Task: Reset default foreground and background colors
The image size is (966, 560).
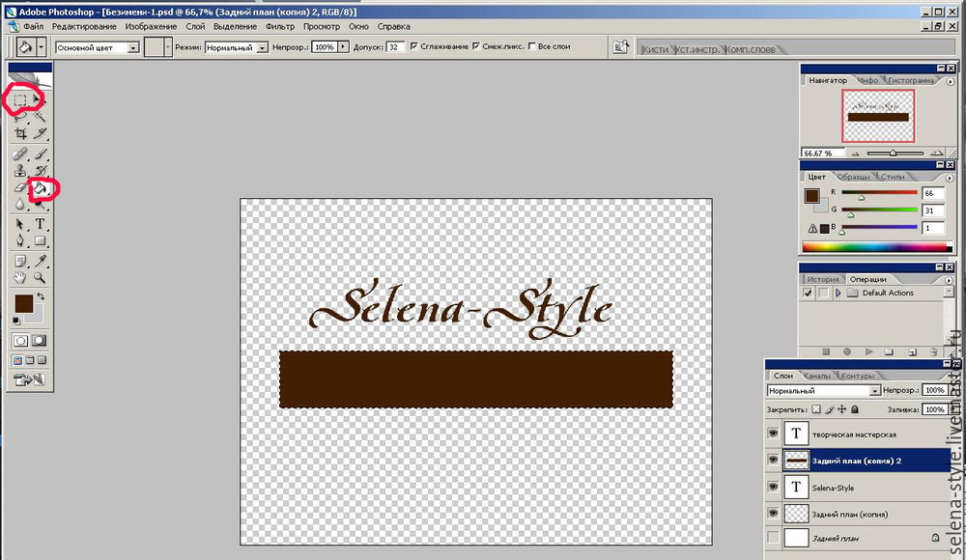Action: tap(16, 321)
